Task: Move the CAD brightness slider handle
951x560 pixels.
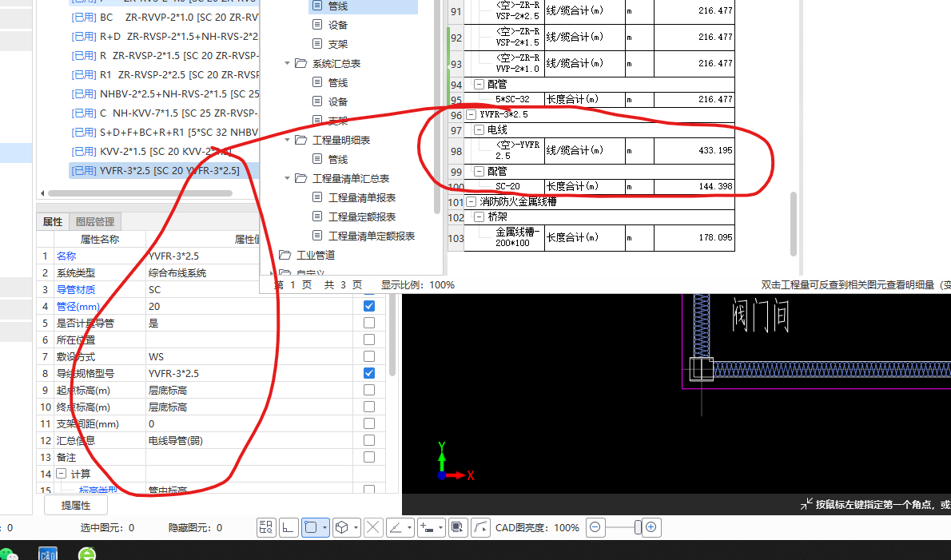Action: 638,527
